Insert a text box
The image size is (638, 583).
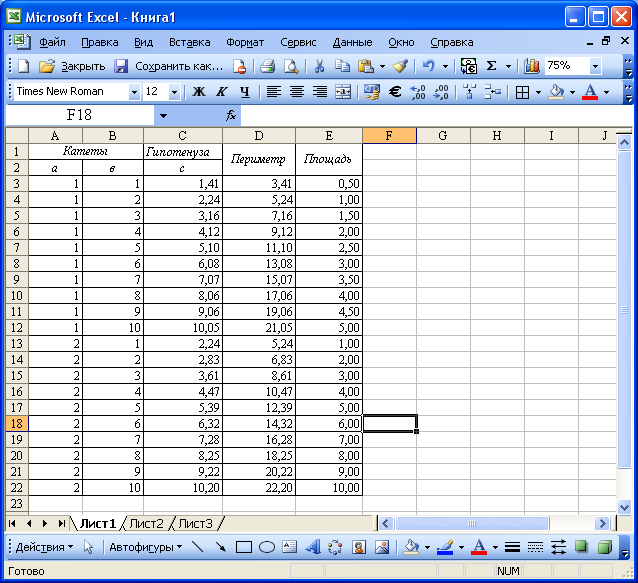(289, 547)
